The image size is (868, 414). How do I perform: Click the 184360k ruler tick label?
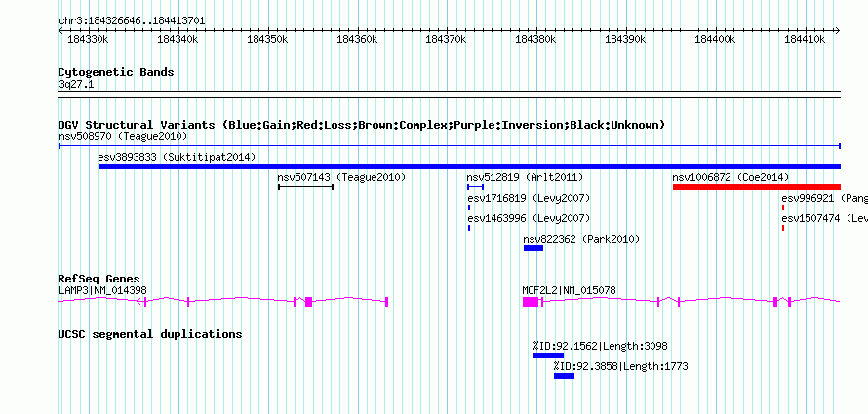pos(357,40)
